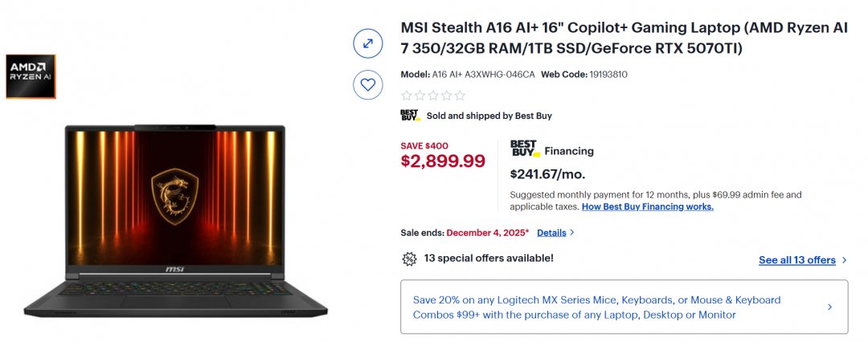Click Best Buy logo beside 'Sold and shipped'
Screen dimensions: 868x342
click(x=410, y=116)
